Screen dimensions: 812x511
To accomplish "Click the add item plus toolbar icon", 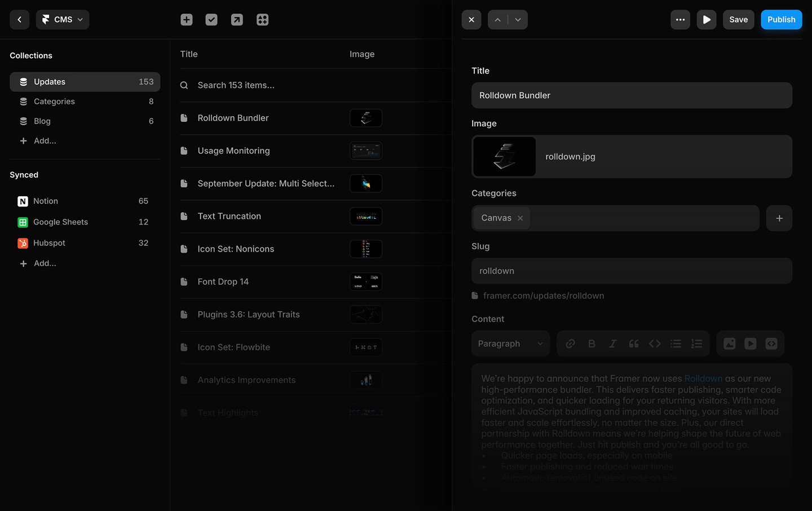I will (187, 20).
